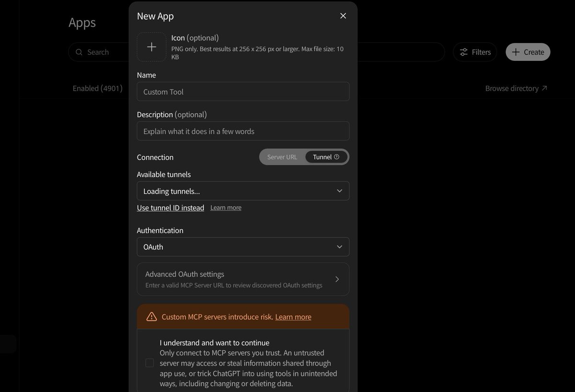
Task: Focus the Description input field
Action: point(243,131)
